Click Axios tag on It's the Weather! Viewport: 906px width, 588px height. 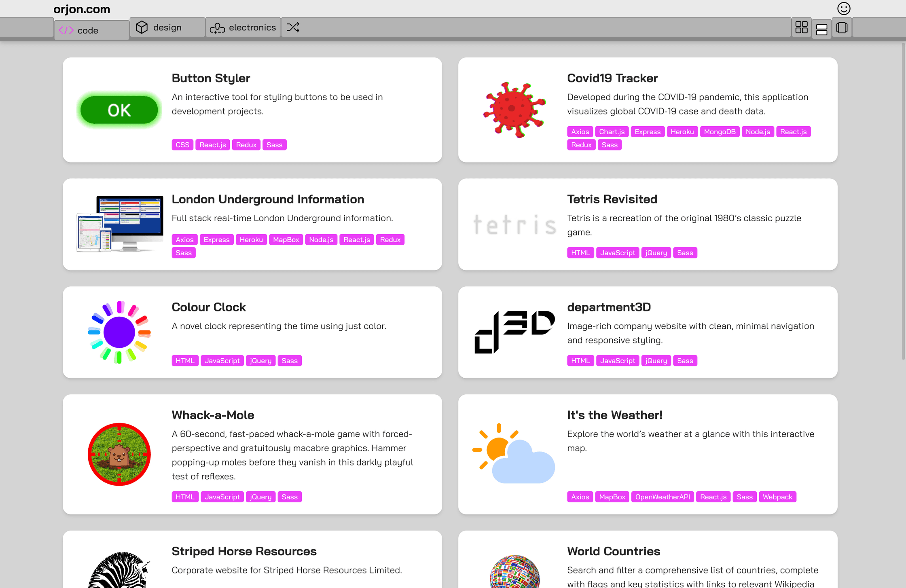point(580,497)
